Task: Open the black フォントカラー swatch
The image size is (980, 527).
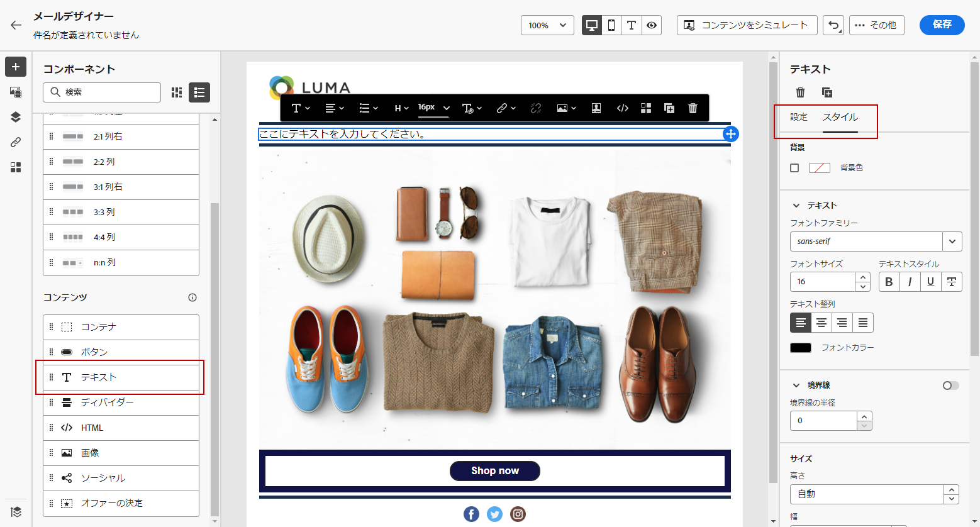Action: [x=801, y=348]
